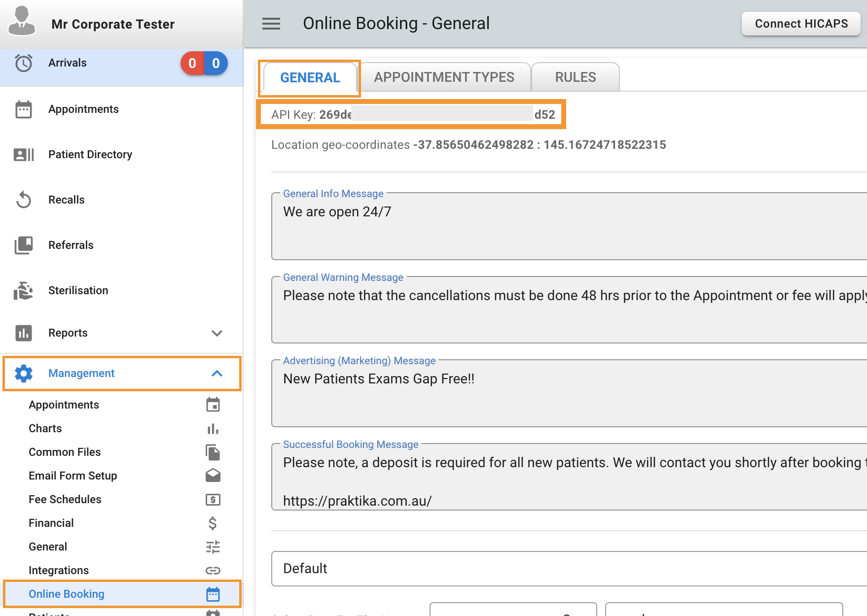
Task: Click the Recalls refresh icon
Action: point(24,200)
